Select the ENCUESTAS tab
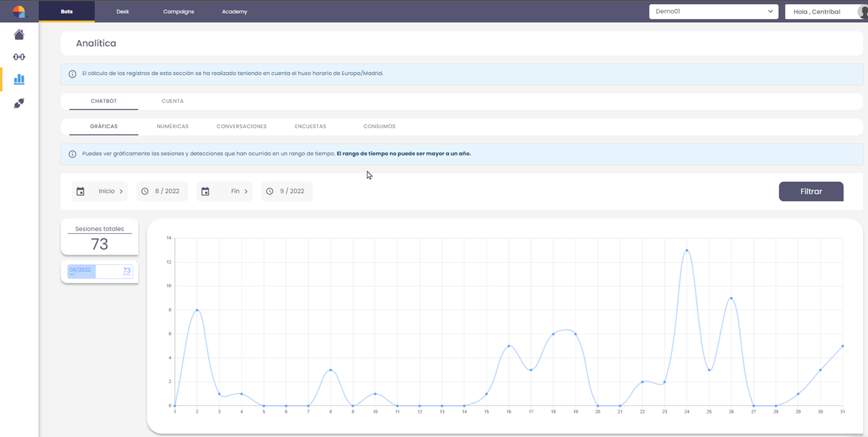The image size is (868, 437). tap(310, 126)
